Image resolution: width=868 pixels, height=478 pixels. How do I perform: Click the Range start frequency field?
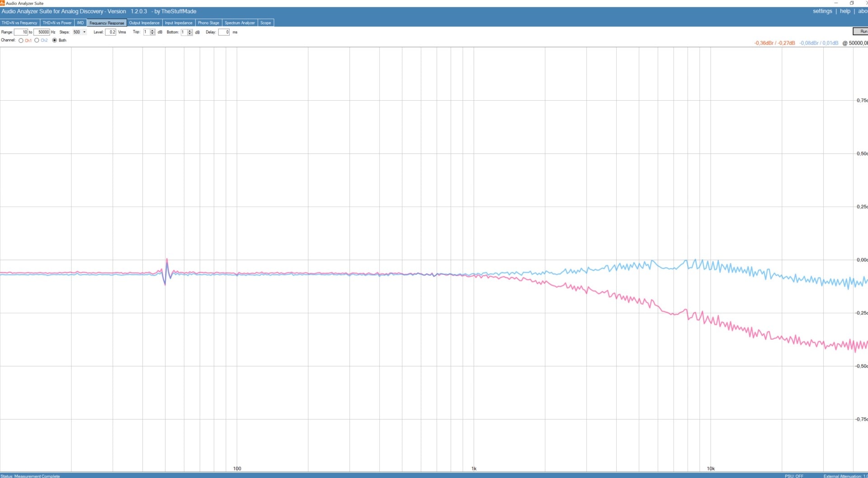click(21, 32)
